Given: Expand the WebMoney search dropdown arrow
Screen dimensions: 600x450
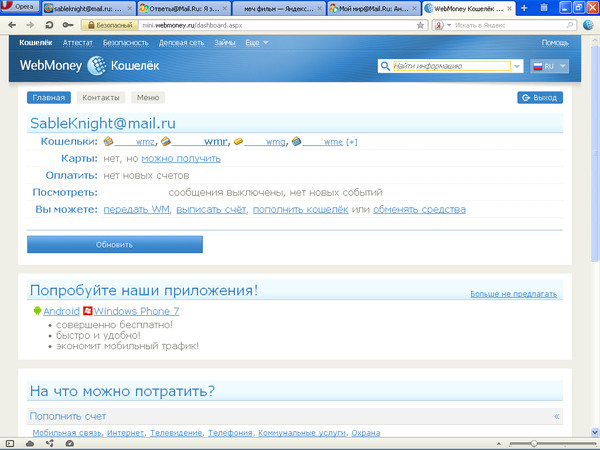Looking at the screenshot, I should 517,66.
